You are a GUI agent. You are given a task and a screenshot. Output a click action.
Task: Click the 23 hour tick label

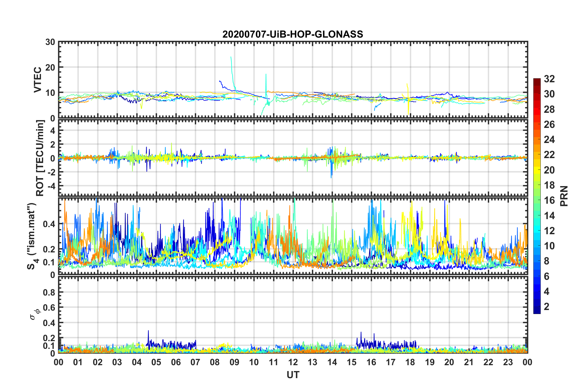508,362
